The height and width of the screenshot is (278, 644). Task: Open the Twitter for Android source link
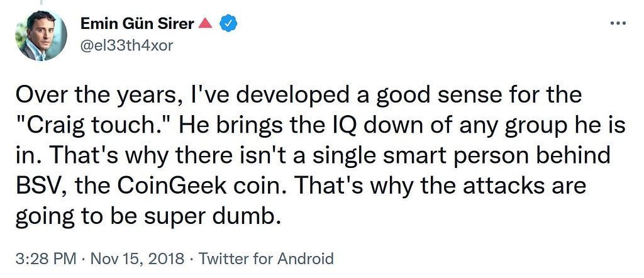tap(266, 259)
